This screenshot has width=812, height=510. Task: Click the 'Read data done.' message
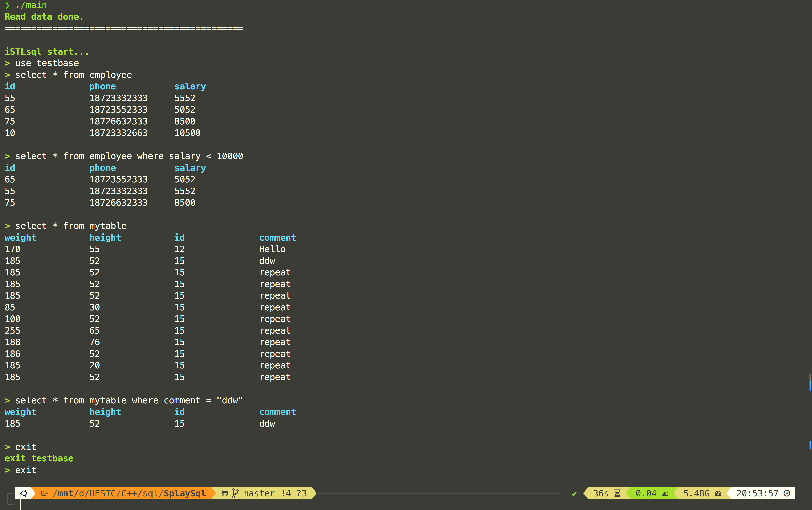pos(44,17)
